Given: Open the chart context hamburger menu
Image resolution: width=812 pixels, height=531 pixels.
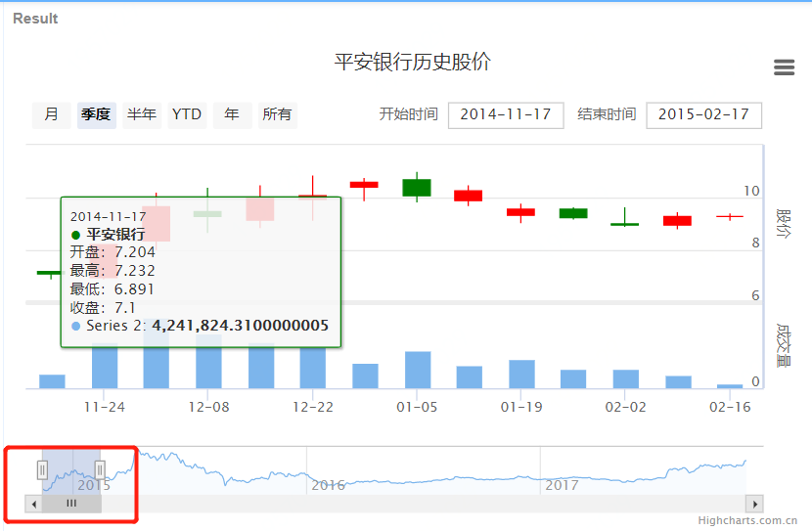Looking at the screenshot, I should pos(784,67).
